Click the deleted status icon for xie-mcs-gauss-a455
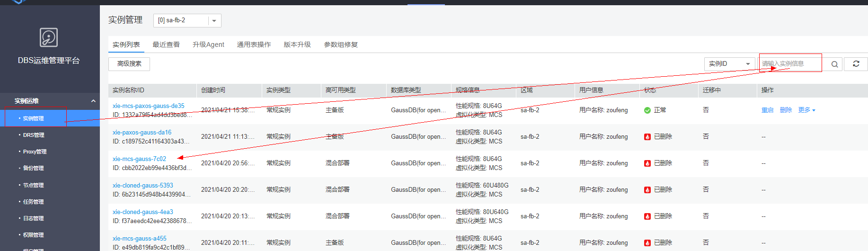This screenshot has width=868, height=251. pos(647,243)
